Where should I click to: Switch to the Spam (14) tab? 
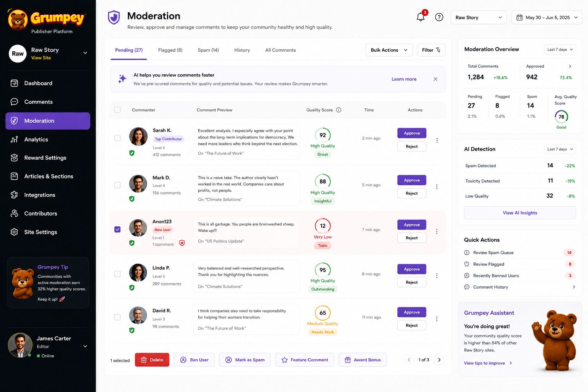click(208, 50)
